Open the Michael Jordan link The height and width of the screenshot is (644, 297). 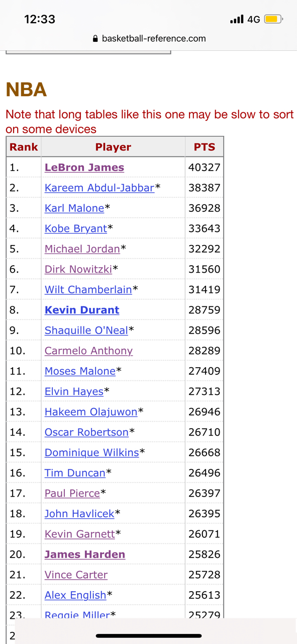click(82, 249)
